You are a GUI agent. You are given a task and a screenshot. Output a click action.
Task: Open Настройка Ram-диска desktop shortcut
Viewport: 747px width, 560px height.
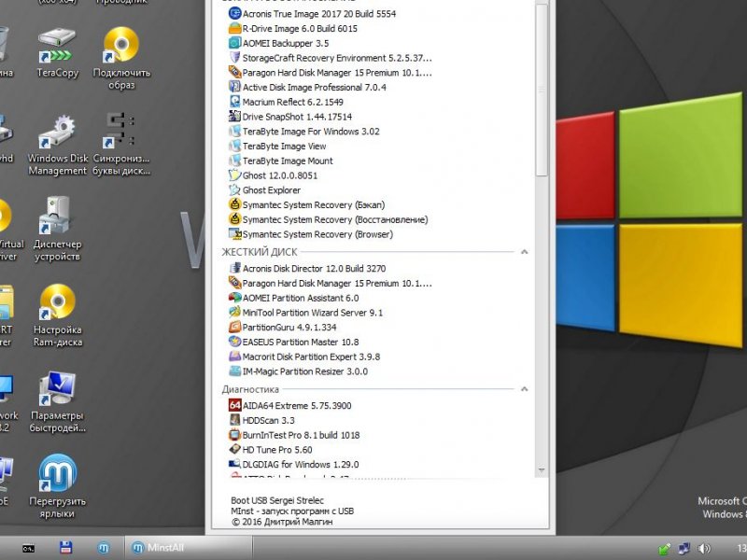tap(57, 315)
